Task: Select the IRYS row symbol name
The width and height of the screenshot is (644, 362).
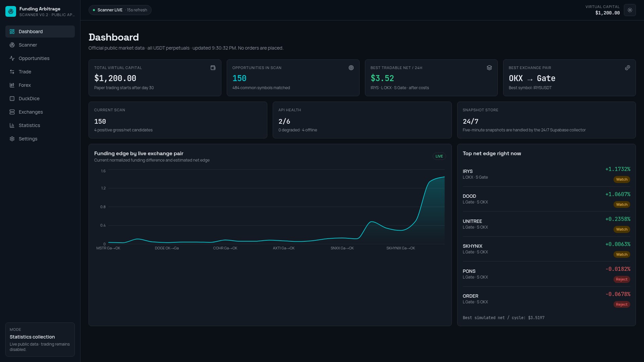Action: coord(468,171)
